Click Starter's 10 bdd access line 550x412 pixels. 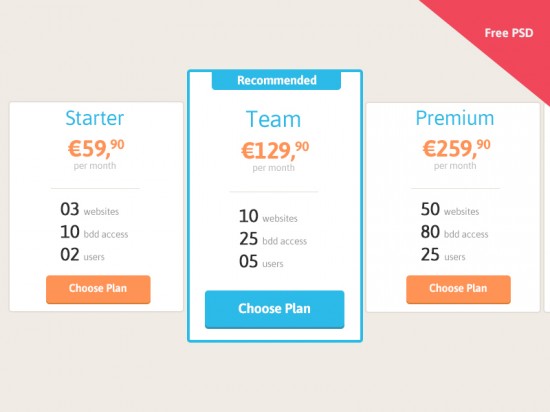[x=94, y=232]
